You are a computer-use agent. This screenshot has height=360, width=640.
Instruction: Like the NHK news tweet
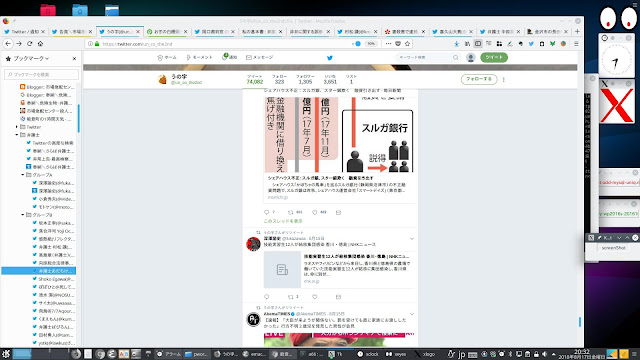[x=315, y=297]
